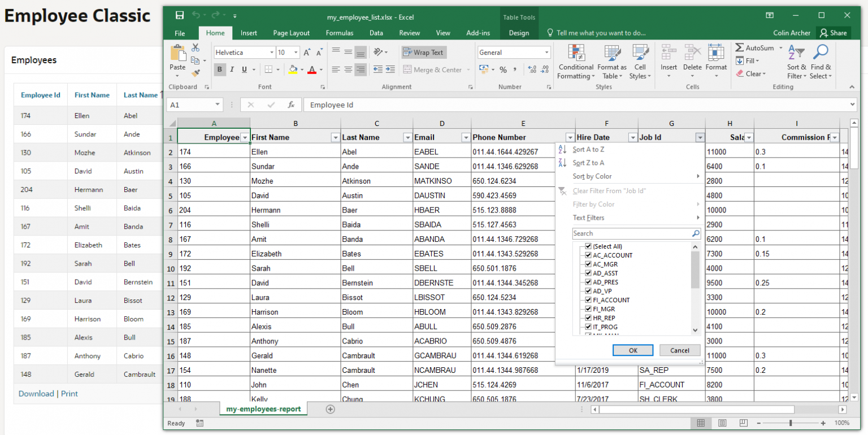This screenshot has height=435, width=868.
Task: Click the Comma Style icon
Action: tap(515, 69)
